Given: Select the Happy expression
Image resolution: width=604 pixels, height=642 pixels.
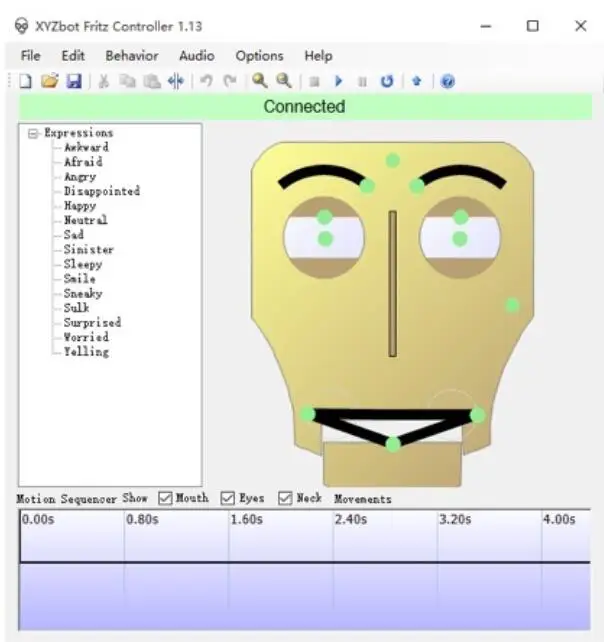Looking at the screenshot, I should 80,206.
